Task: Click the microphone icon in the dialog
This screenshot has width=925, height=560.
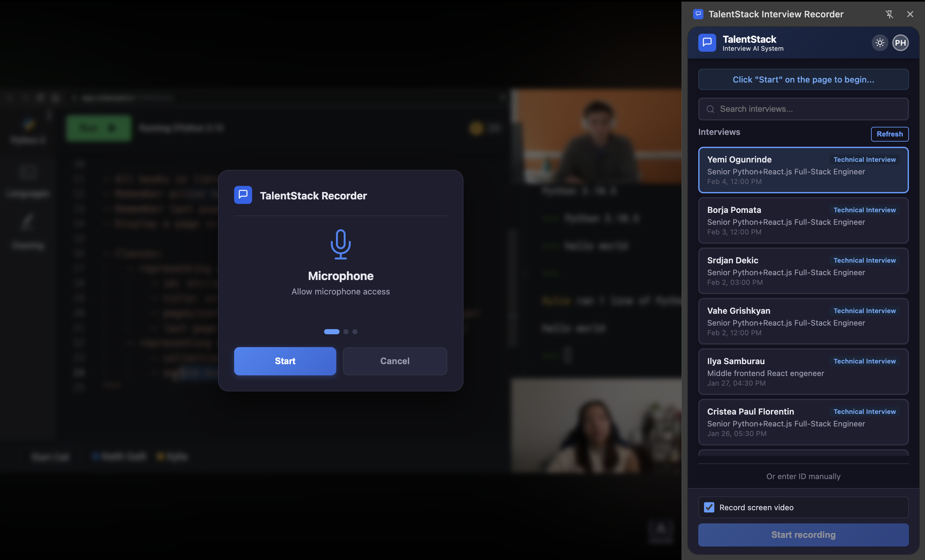Action: click(340, 244)
